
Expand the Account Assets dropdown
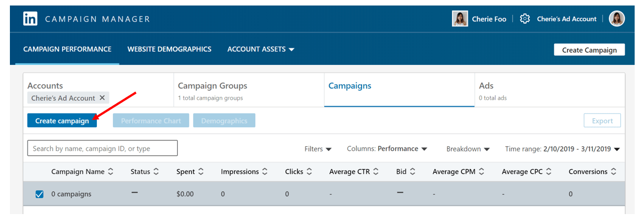[x=261, y=50]
